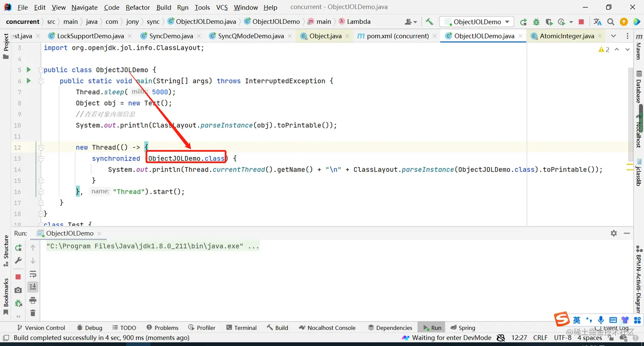Open the ObjectJOLDemo run configuration dropdown

coord(477,22)
